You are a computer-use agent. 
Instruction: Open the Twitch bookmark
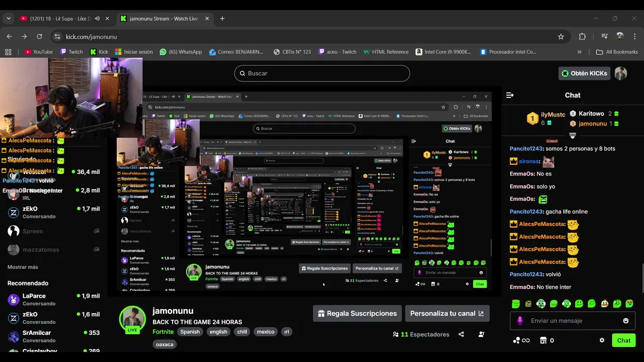tap(71, 52)
